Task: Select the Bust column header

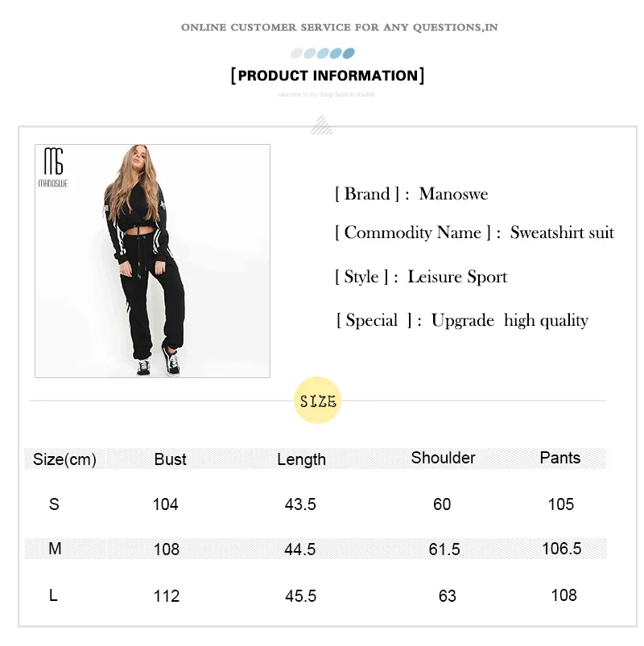Action: tap(171, 459)
